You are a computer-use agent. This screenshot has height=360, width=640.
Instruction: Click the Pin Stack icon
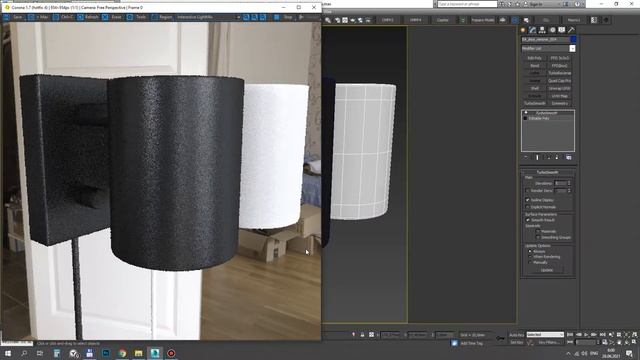526,157
